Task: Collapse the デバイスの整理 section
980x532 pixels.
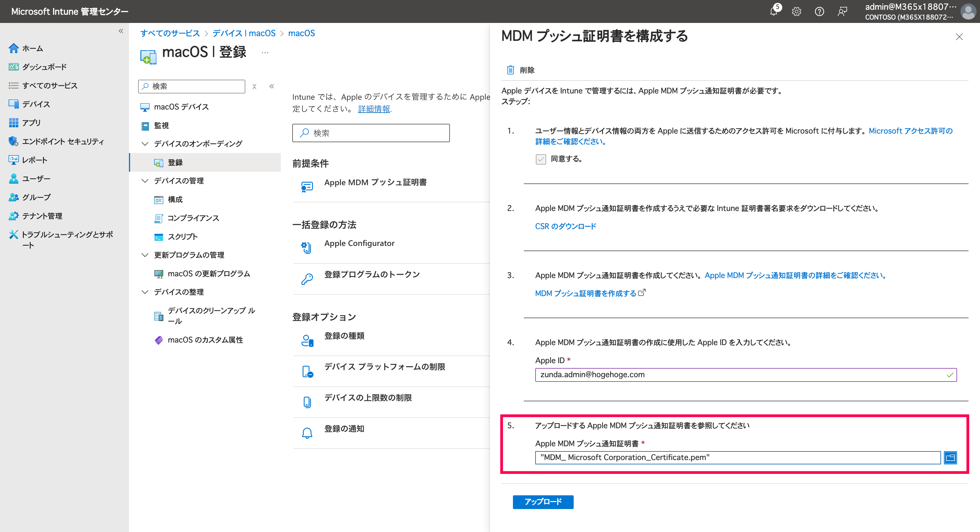Action: pyautogui.click(x=145, y=292)
